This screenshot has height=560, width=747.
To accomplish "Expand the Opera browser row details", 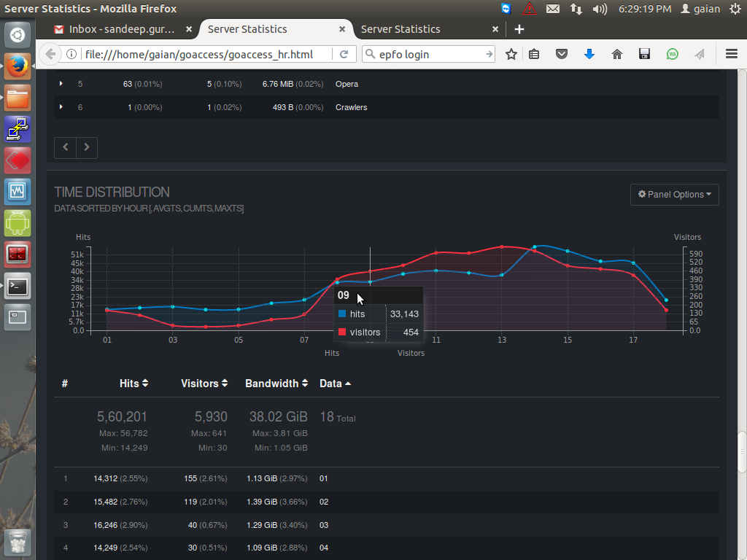I will coord(61,84).
